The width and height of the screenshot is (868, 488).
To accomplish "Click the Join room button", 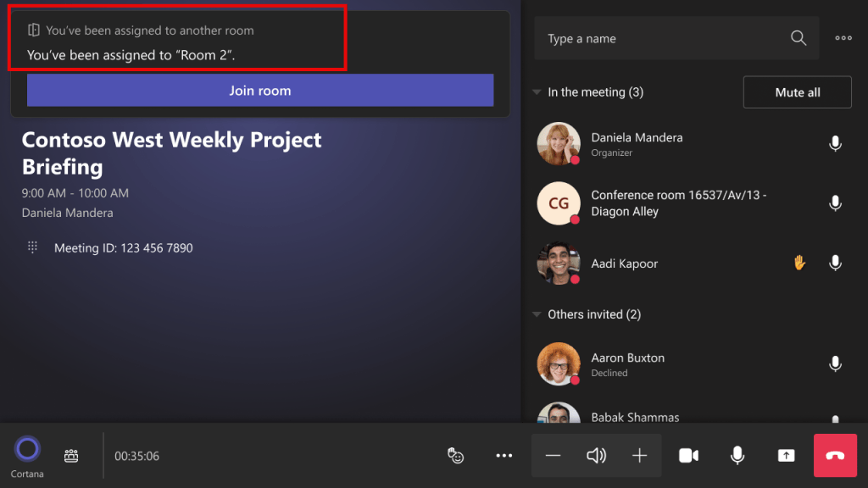I will tap(260, 90).
